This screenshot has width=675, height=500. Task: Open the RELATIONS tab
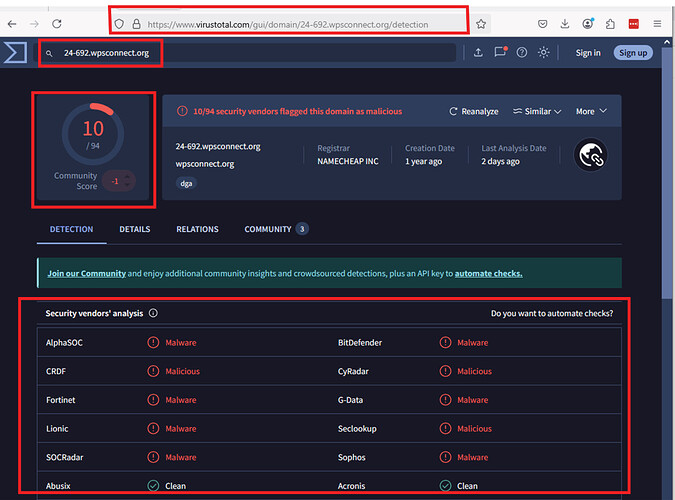tap(197, 229)
